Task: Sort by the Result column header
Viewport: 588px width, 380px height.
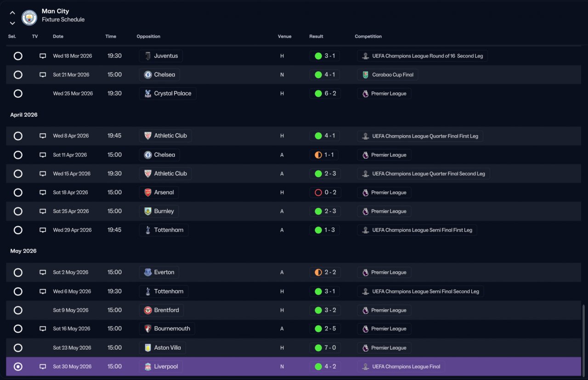Action: [316, 36]
